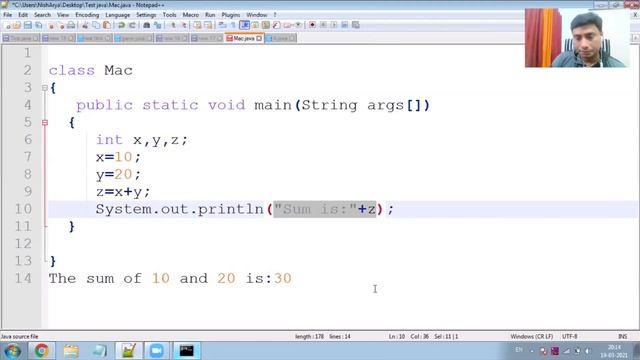Open the Function List panel

click(277, 25)
